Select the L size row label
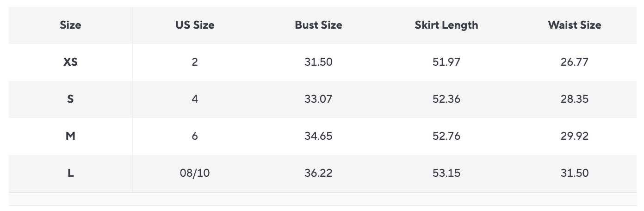 (x=70, y=173)
